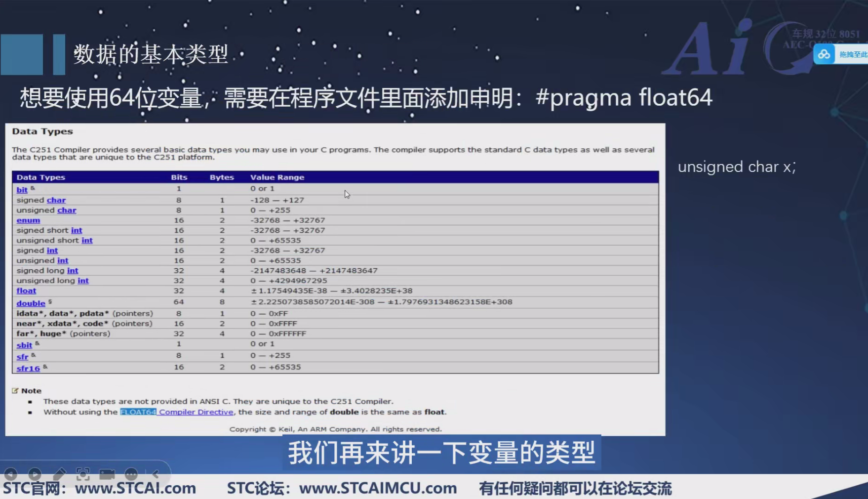Go to the previous slide with left arrow
This screenshot has height=499, width=868.
(x=10, y=474)
